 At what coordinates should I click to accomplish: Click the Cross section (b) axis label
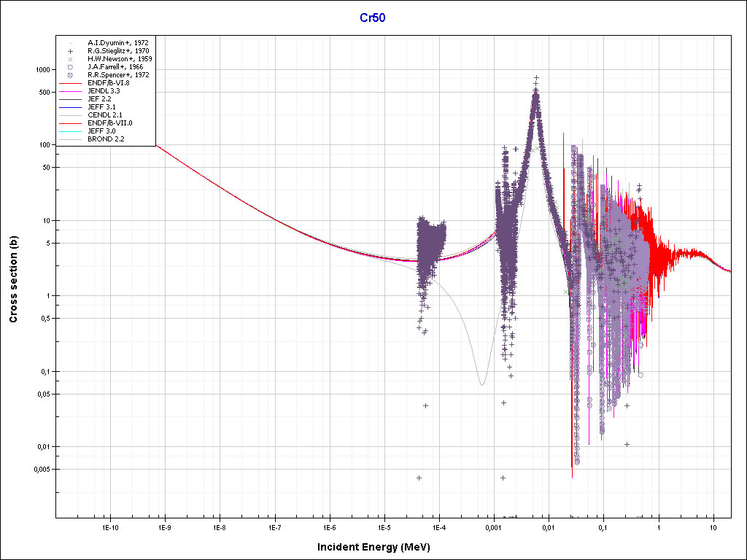click(13, 279)
